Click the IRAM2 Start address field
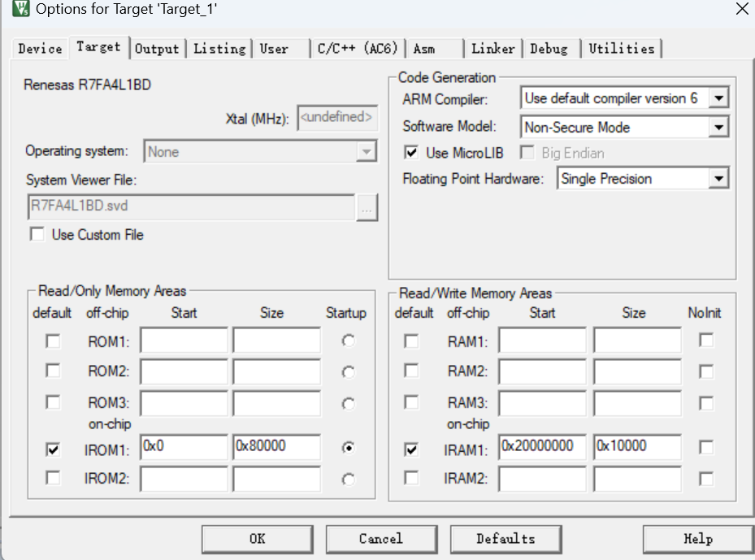 (x=542, y=479)
